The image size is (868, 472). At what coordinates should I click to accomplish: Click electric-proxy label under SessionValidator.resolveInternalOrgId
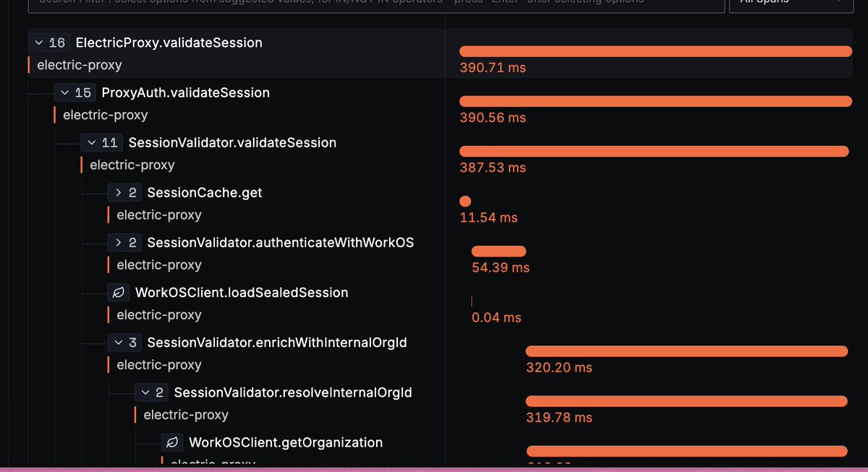pos(186,415)
